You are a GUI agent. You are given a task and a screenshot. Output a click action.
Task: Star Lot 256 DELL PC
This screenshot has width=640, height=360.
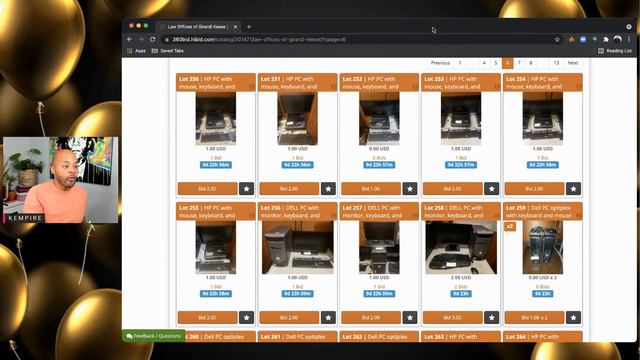pos(328,318)
